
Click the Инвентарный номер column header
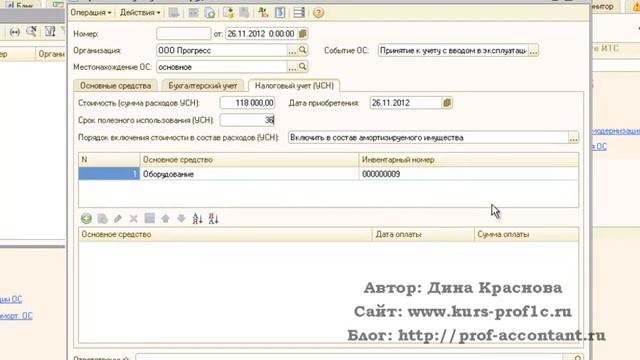tap(469, 160)
